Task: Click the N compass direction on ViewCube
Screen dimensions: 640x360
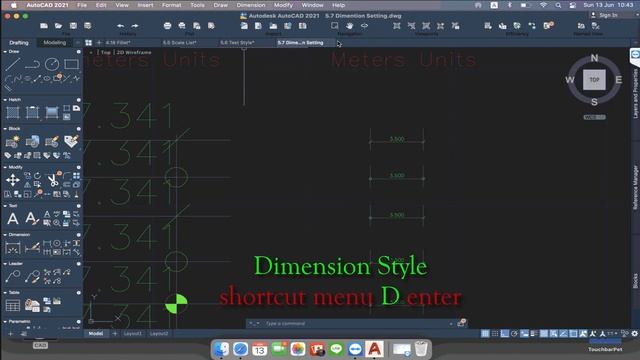Action: tap(594, 58)
